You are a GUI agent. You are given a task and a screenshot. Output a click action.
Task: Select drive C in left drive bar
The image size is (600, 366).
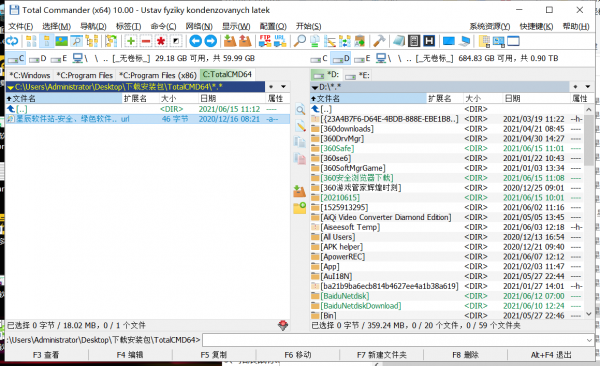(16, 59)
